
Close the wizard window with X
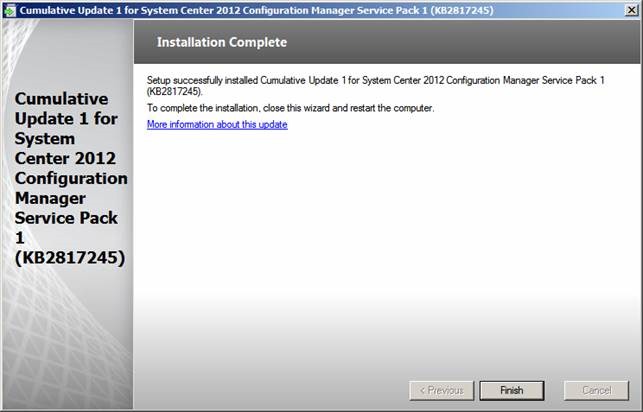point(631,10)
